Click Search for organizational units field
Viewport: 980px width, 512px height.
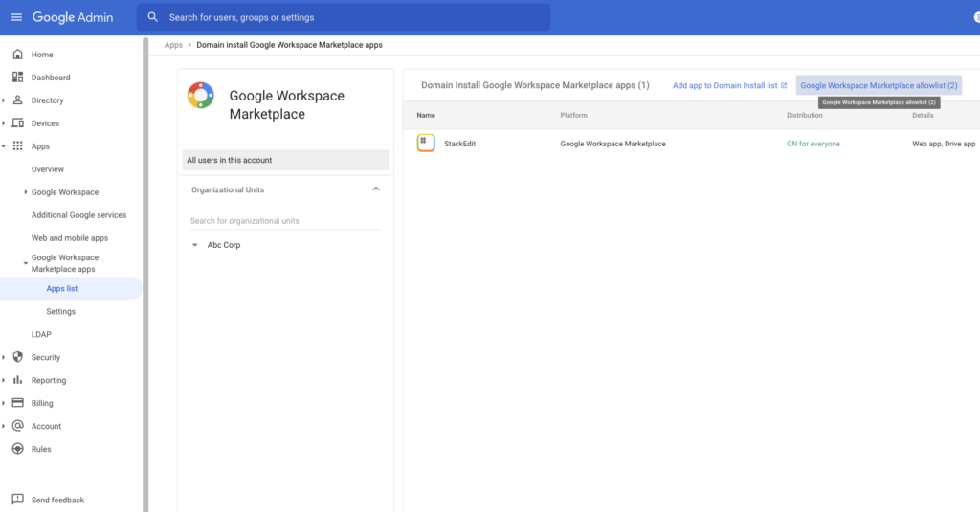(x=285, y=221)
